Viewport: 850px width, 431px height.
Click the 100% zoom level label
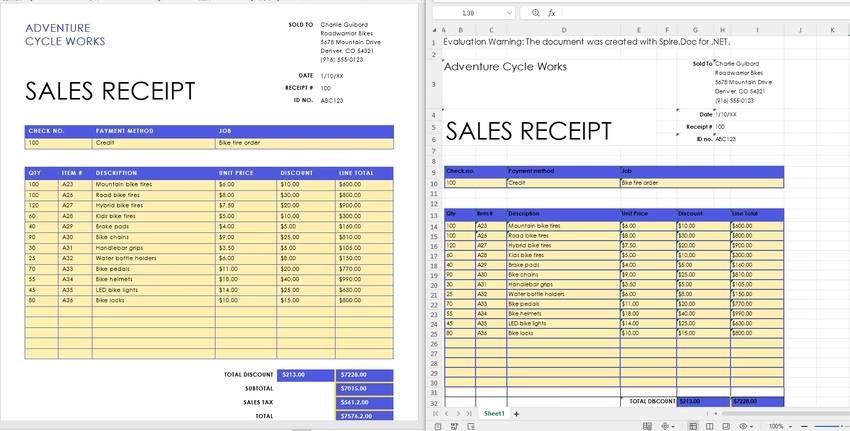[776, 427]
